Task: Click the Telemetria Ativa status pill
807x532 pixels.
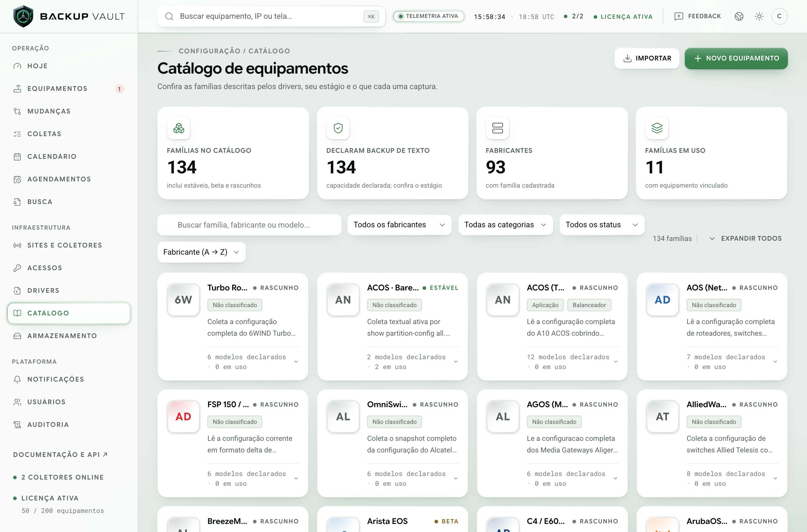Action: [428, 16]
